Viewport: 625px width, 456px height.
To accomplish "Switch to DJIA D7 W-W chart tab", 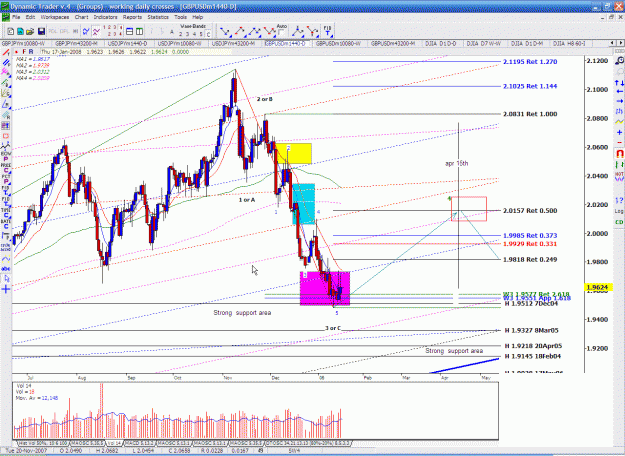I will click(x=484, y=43).
